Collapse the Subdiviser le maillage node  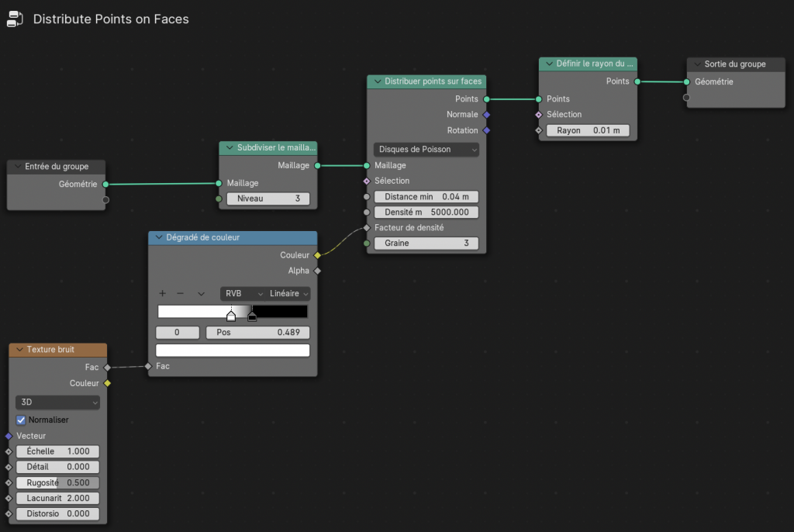pyautogui.click(x=229, y=147)
